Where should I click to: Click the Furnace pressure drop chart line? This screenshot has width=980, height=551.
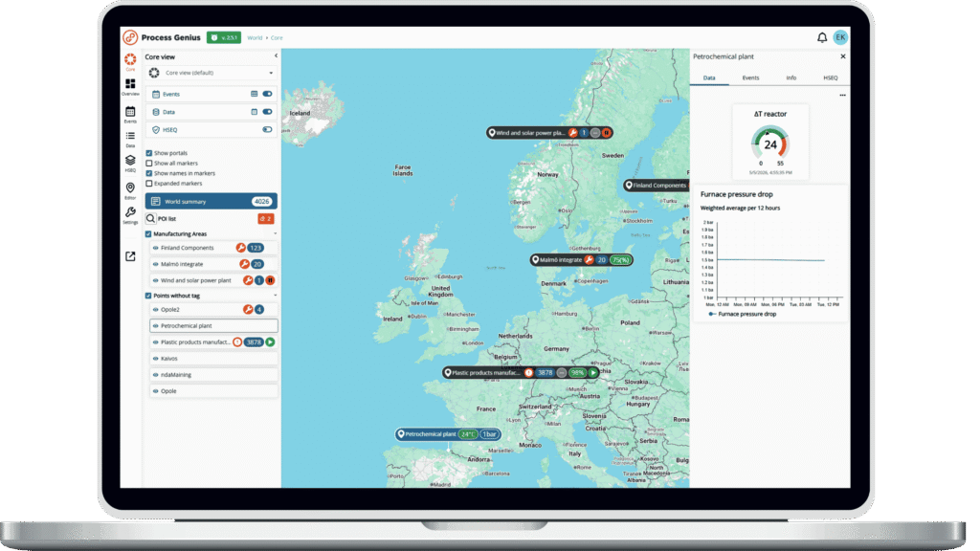tap(770, 260)
